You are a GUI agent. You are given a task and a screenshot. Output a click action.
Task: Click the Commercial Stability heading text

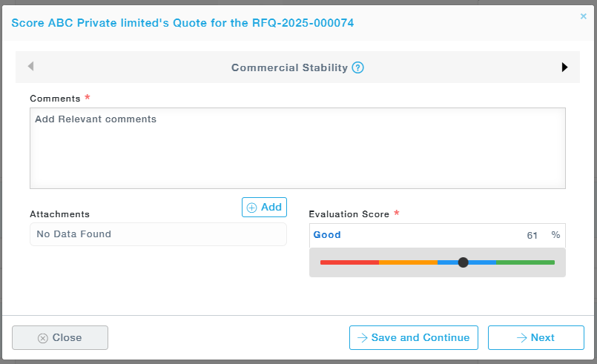click(x=289, y=67)
